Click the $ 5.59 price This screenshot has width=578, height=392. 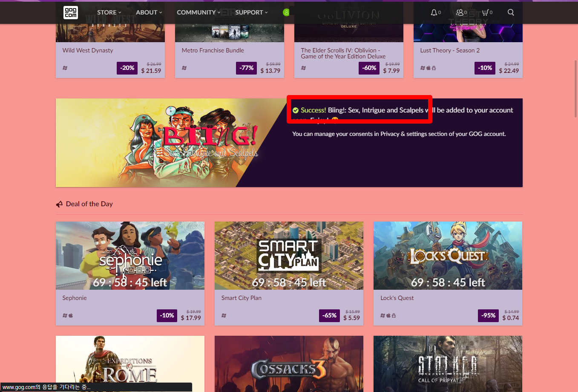352,318
